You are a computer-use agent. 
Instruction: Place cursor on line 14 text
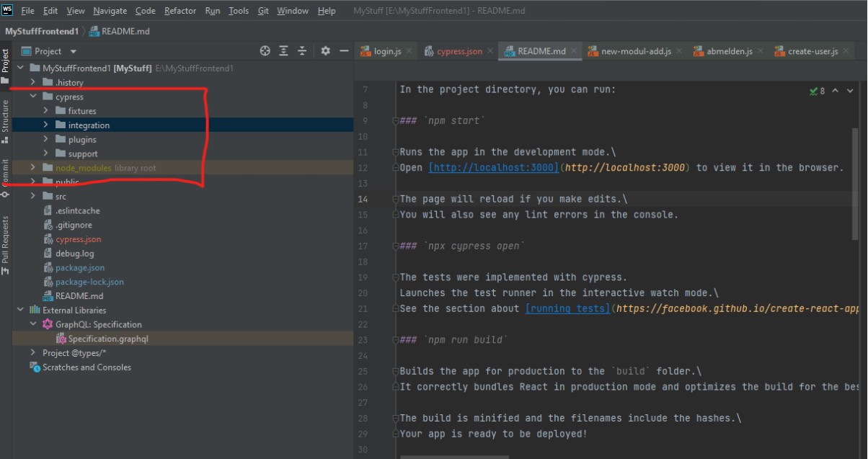coord(513,199)
